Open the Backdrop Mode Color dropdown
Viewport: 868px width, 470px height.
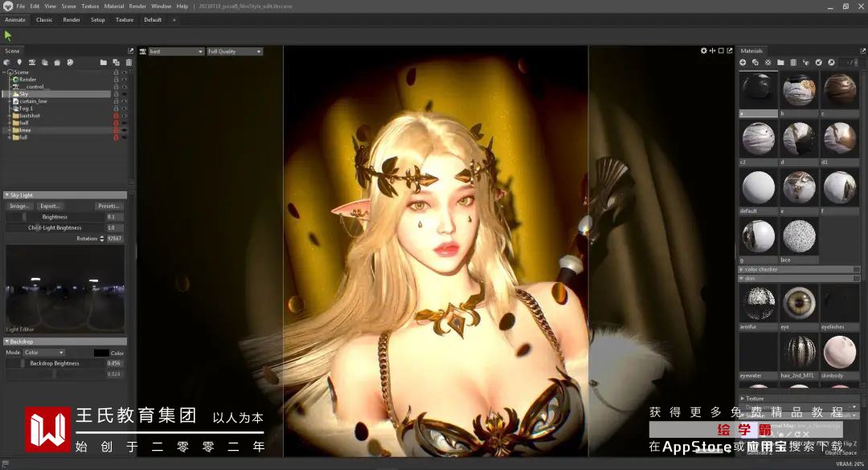click(x=43, y=353)
